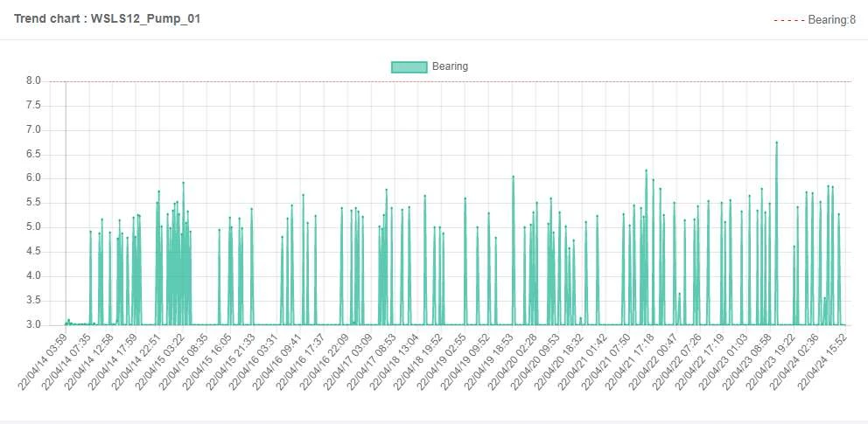Click x-axis label '22/04/15 16:05'
The width and height of the screenshot is (868, 424).
point(206,362)
